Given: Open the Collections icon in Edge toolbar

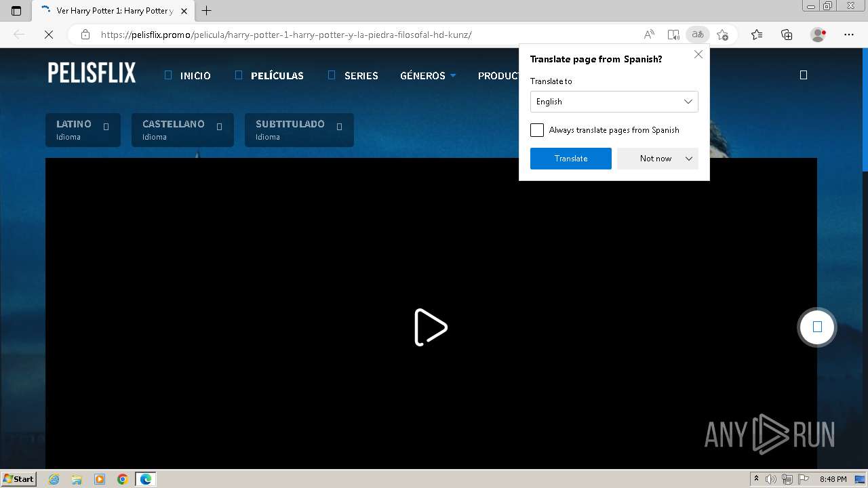Looking at the screenshot, I should click(x=787, y=35).
